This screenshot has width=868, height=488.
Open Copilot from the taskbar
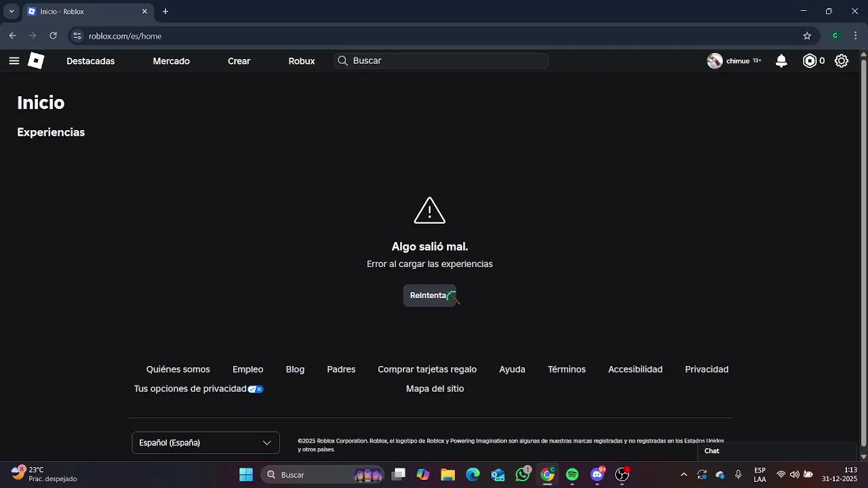tap(423, 474)
